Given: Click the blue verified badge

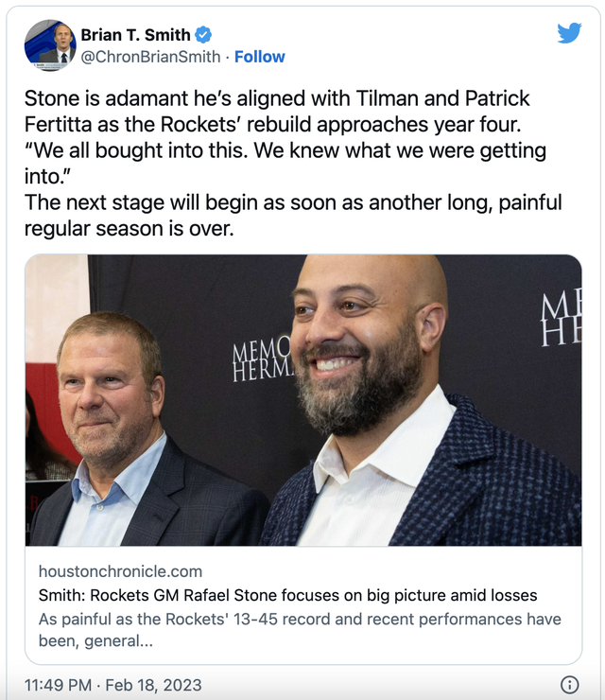Looking at the screenshot, I should [x=203, y=35].
